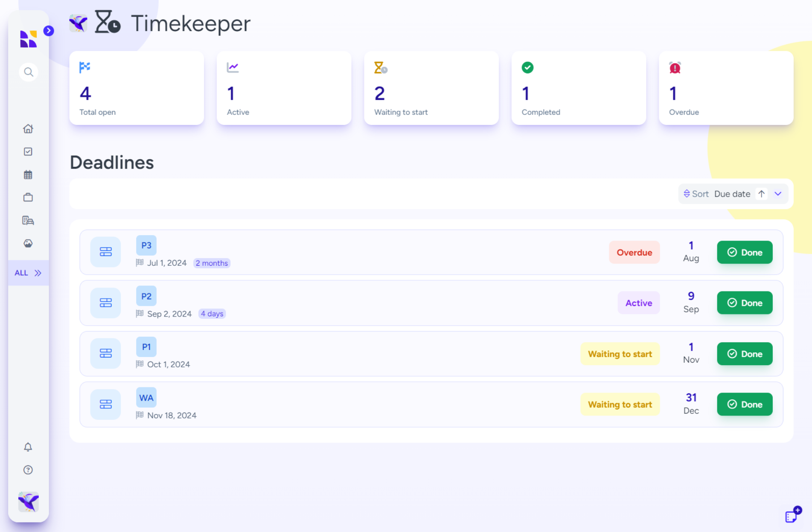Click the WA deadline row icon
Image resolution: width=812 pixels, height=532 pixels.
(x=105, y=404)
